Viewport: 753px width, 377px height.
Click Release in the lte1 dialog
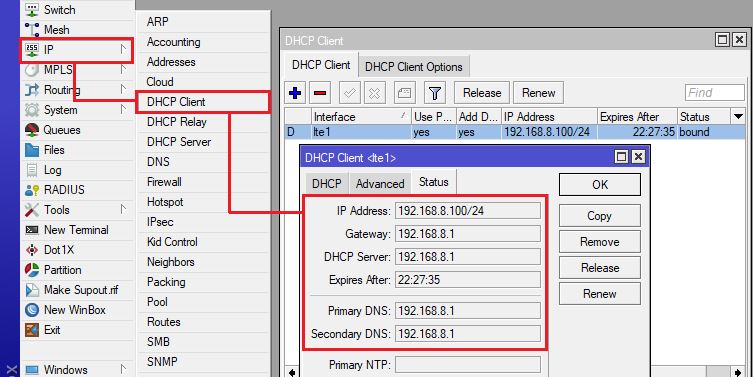pyautogui.click(x=600, y=268)
